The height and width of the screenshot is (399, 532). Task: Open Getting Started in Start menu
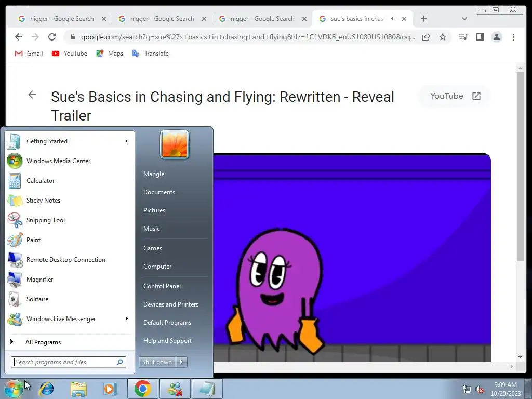70,141
